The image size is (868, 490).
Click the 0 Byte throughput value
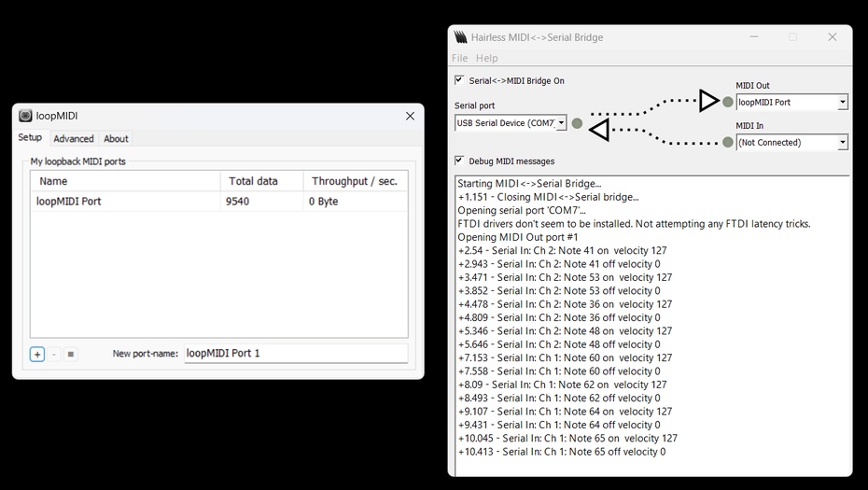click(323, 202)
